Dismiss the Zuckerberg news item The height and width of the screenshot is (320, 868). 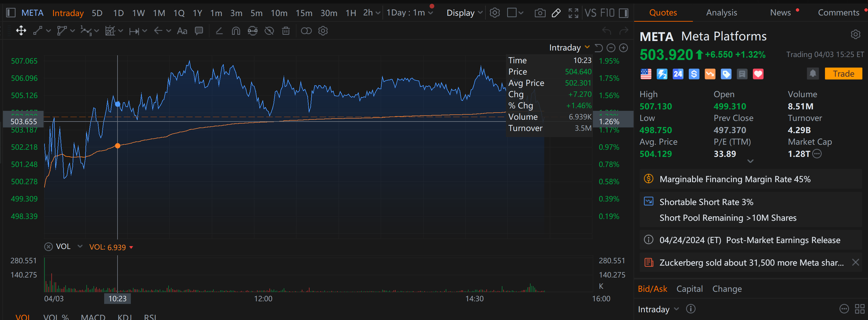(x=855, y=262)
